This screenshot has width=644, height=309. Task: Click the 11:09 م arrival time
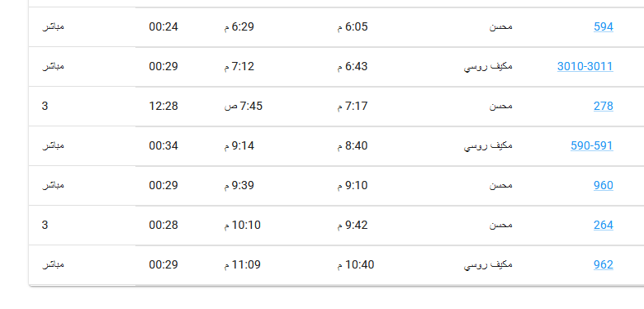(242, 265)
